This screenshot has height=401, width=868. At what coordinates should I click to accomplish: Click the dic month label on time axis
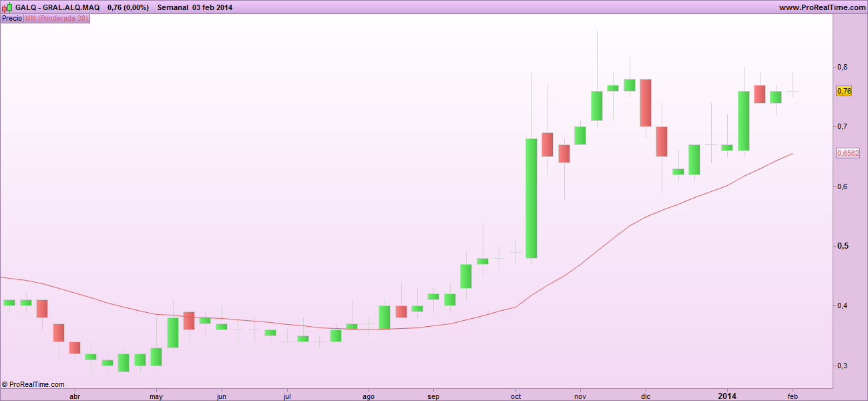[x=646, y=396]
